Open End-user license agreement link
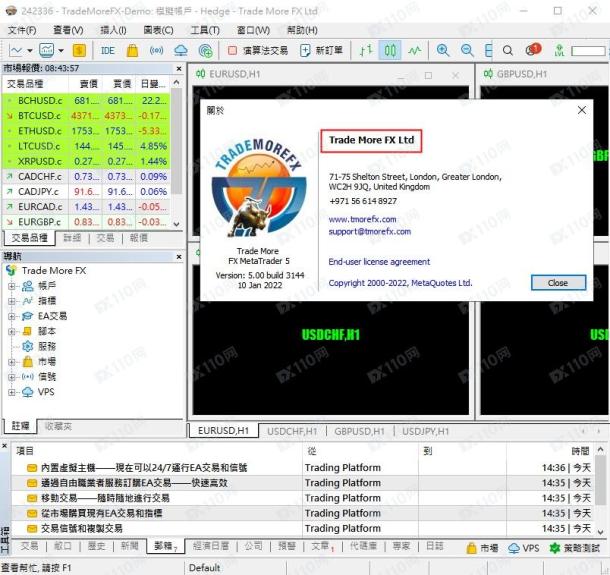The height and width of the screenshot is (575, 610). 379,262
